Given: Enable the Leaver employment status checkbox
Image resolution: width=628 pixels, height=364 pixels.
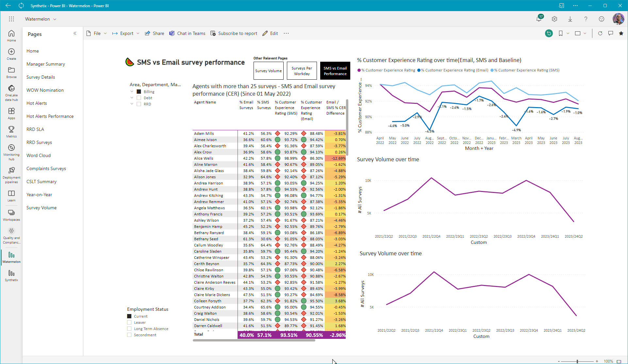Looking at the screenshot, I should (129, 323).
